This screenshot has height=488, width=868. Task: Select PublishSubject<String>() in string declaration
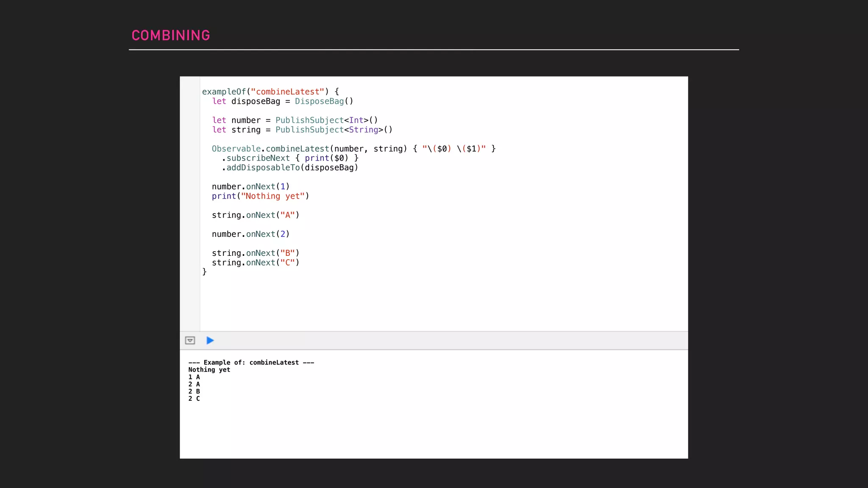[334, 130]
